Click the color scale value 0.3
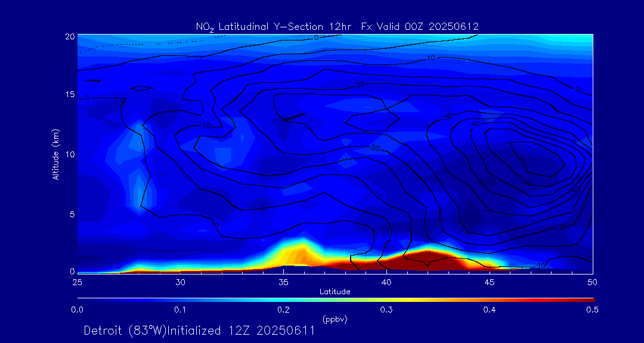 [386, 310]
